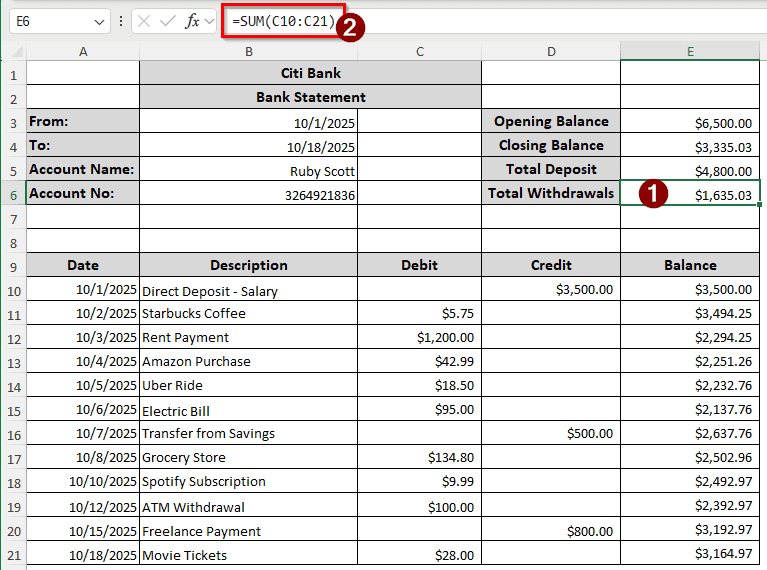Image resolution: width=767 pixels, height=570 pixels.
Task: Click the 'ATM Withdrawal' description
Action: (x=248, y=506)
